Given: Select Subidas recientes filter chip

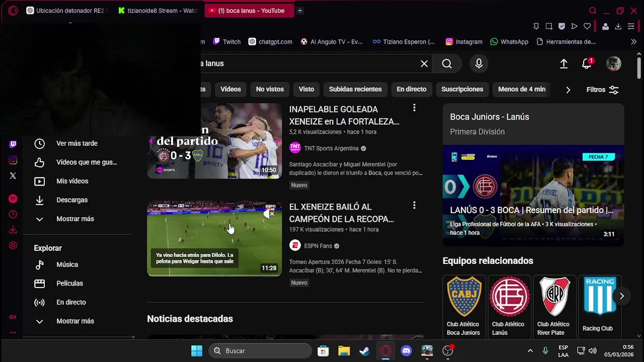Looking at the screenshot, I should pyautogui.click(x=355, y=89).
